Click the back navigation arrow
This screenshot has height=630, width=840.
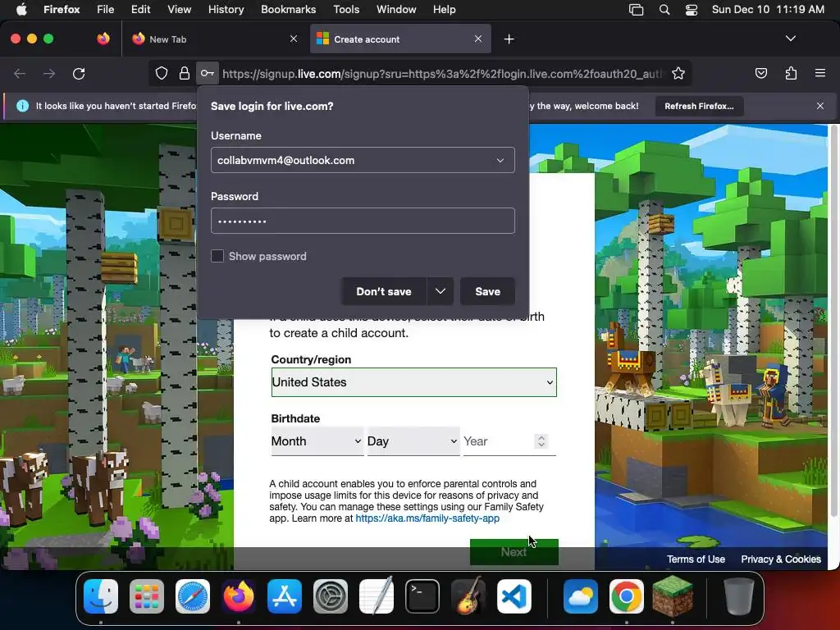pos(20,73)
